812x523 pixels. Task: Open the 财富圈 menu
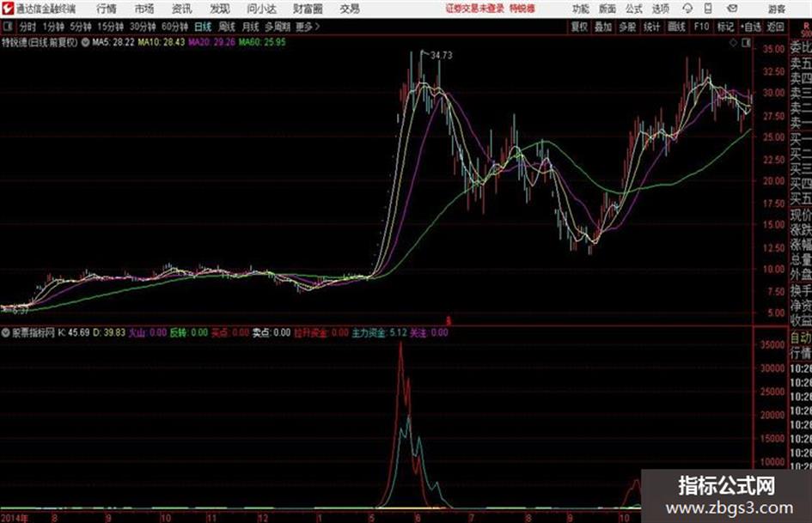click(x=308, y=9)
